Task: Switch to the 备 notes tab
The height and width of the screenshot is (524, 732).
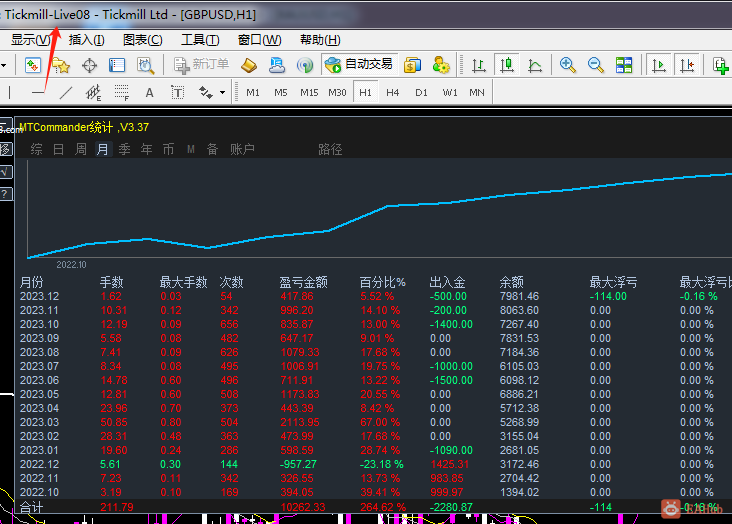Action: pos(212,149)
